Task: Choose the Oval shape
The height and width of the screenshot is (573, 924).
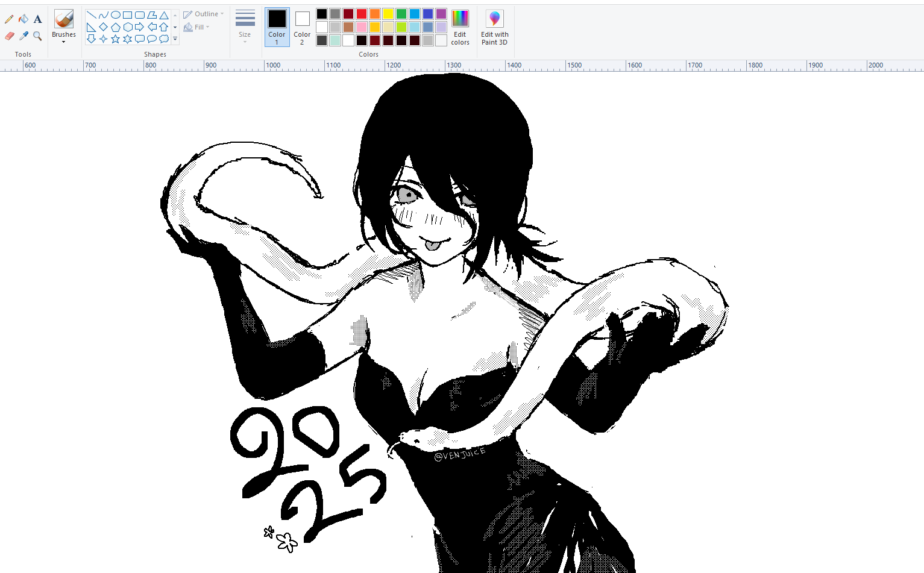Action: [x=115, y=14]
